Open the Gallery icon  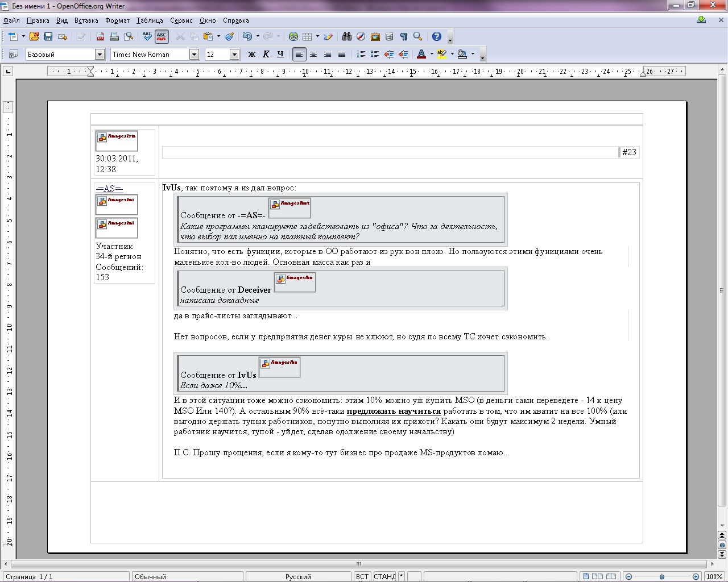point(375,36)
